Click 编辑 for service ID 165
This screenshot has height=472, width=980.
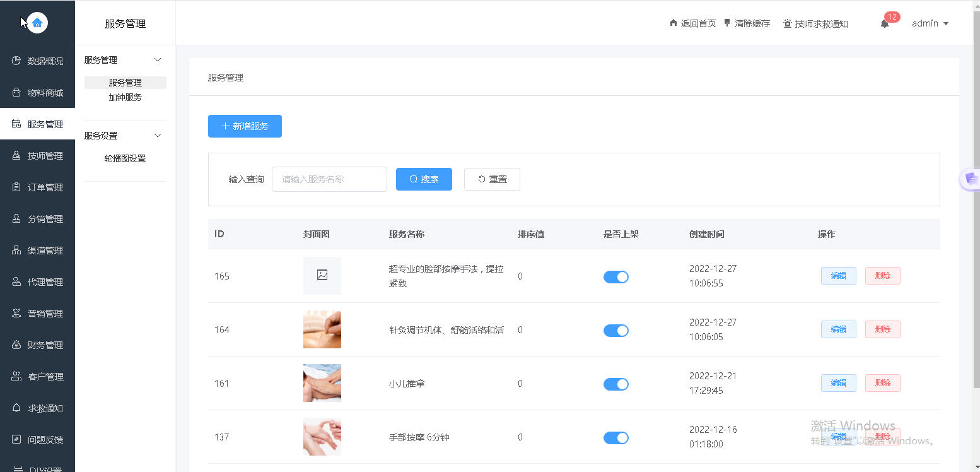839,276
